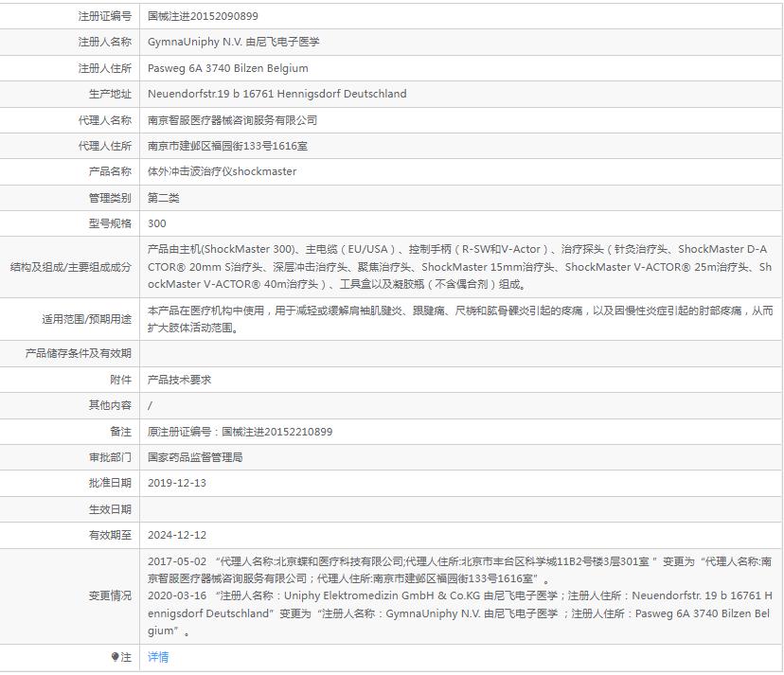Select approval date 2019-12-13
Image resolution: width=784 pixels, height=675 pixels.
(177, 483)
